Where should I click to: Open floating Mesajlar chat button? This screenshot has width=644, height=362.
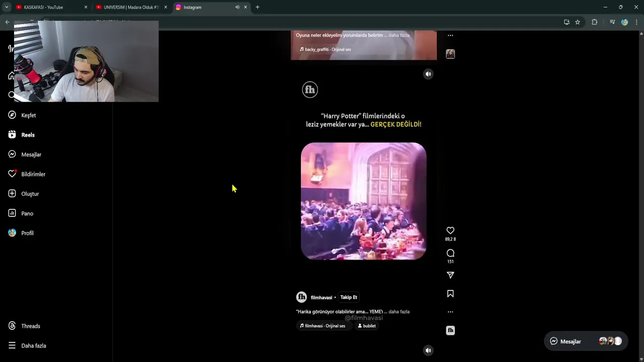click(586, 341)
